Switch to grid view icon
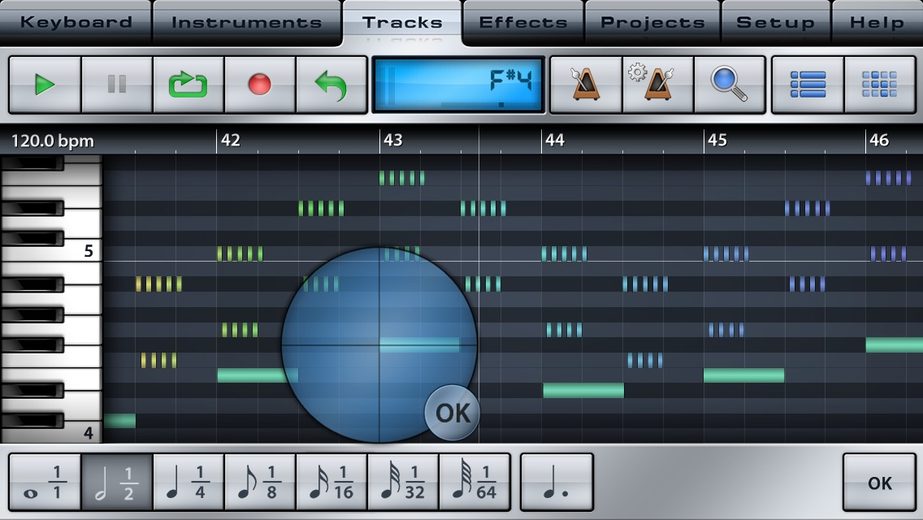This screenshot has width=923, height=520. [879, 84]
